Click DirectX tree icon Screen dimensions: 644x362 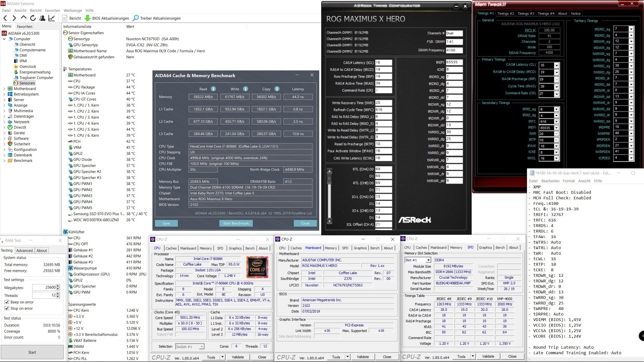[10, 127]
